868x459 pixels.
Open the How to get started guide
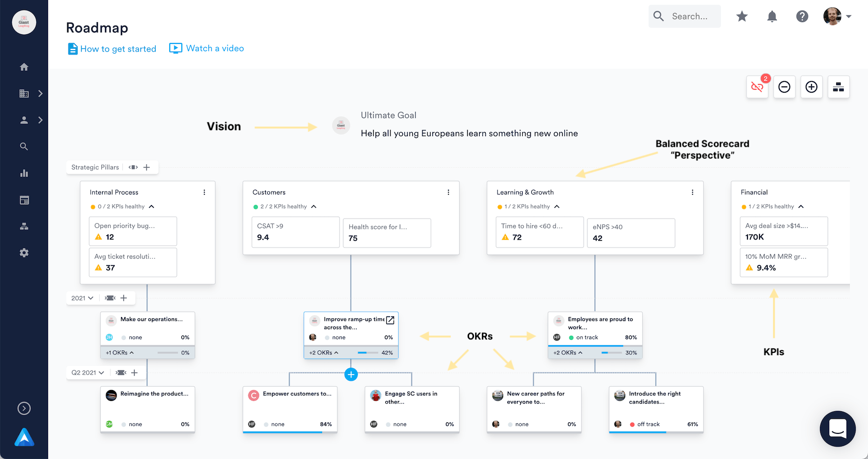pyautogui.click(x=118, y=48)
